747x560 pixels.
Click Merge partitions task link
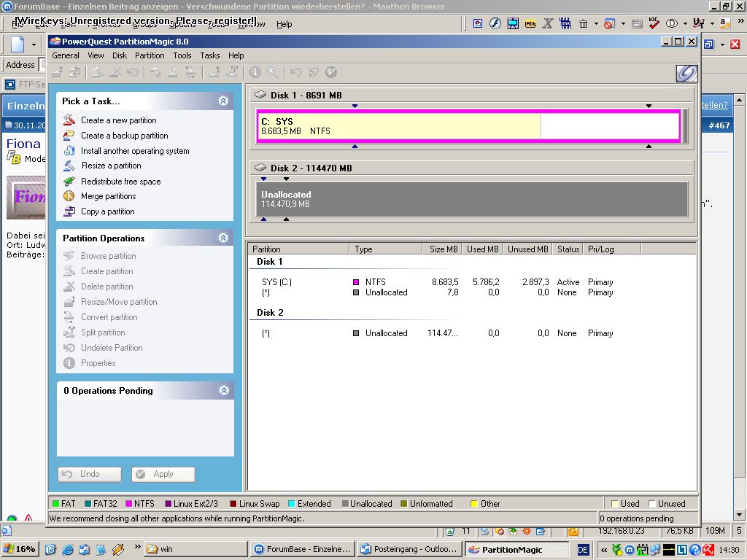[x=108, y=195]
